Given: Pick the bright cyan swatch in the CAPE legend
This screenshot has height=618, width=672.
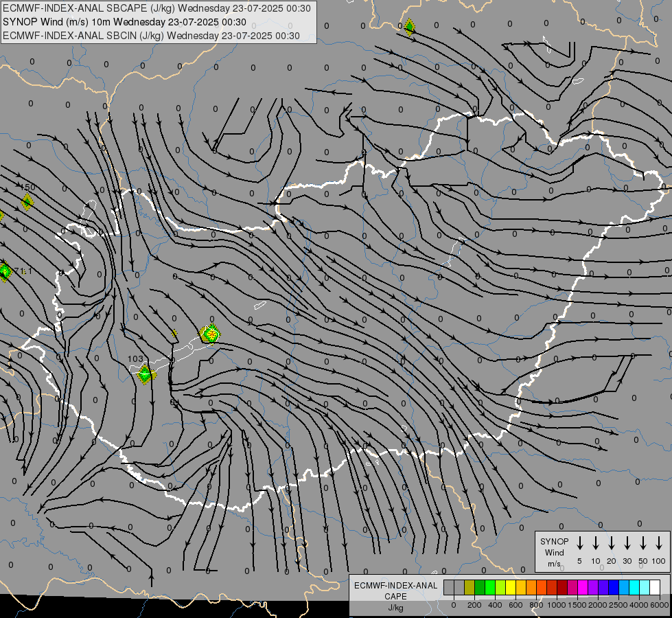Looking at the screenshot, I should click(x=634, y=587).
